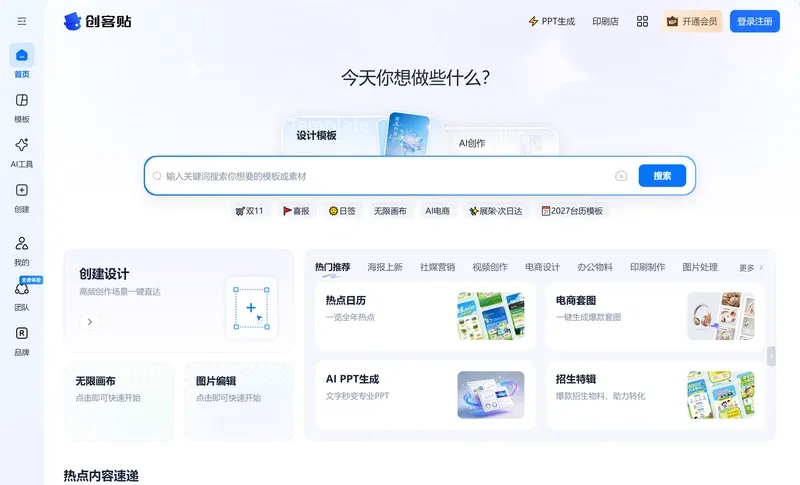
Task: Select the 2027台历模板 search tag
Action: (572, 211)
